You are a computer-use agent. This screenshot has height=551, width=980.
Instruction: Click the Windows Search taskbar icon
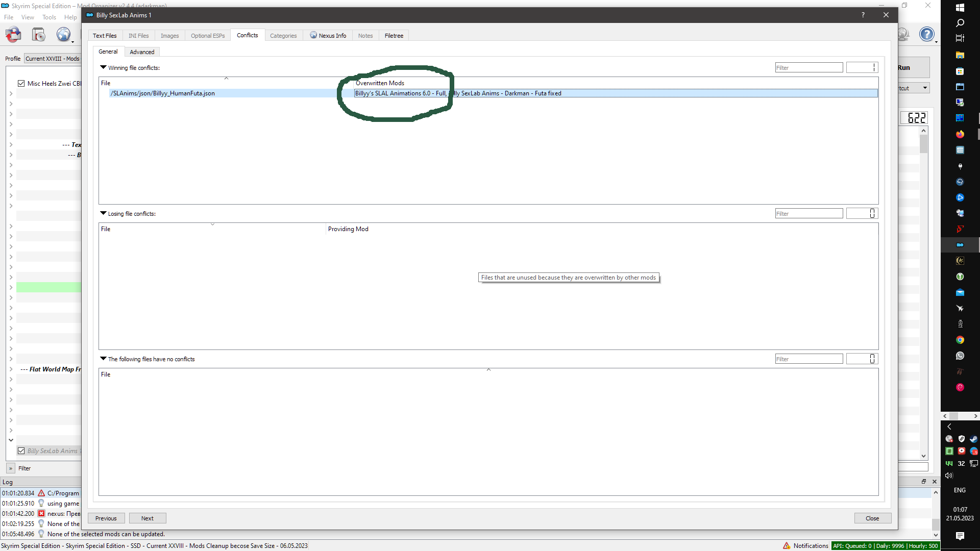pos(960,23)
